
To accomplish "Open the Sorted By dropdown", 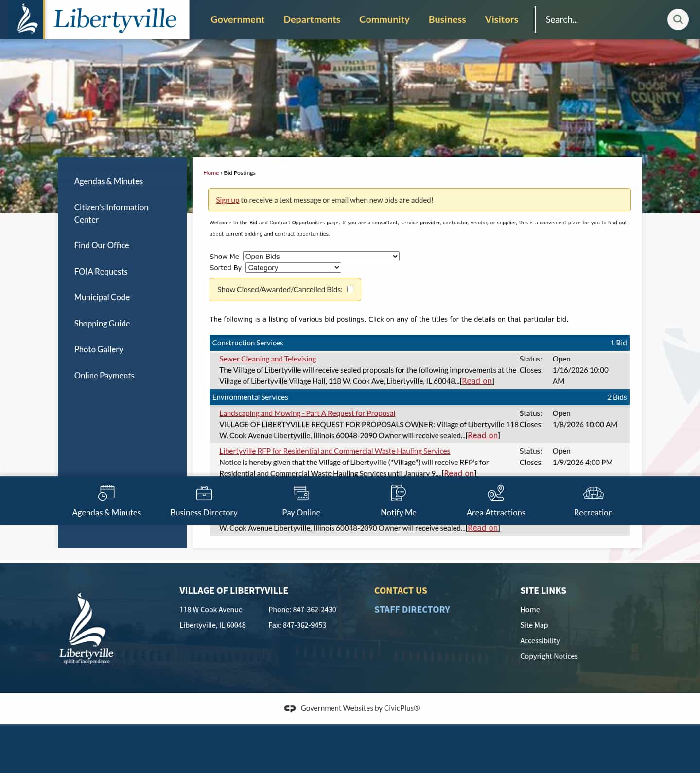I will [294, 267].
